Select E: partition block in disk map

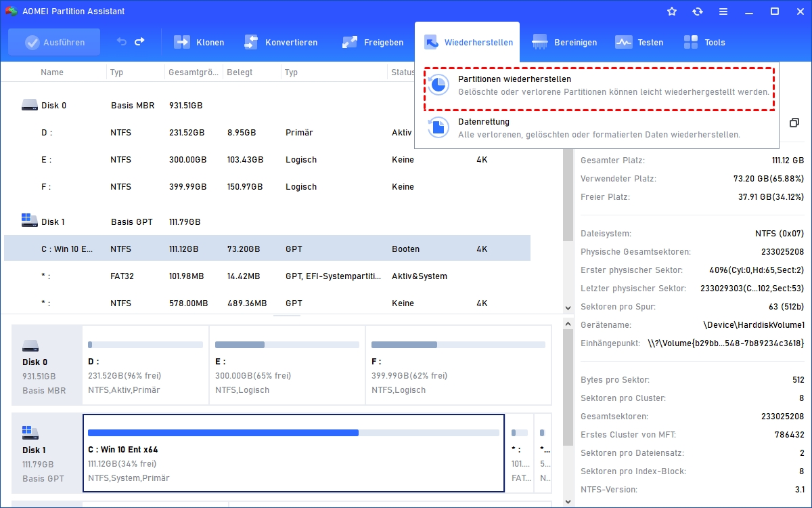point(287,365)
